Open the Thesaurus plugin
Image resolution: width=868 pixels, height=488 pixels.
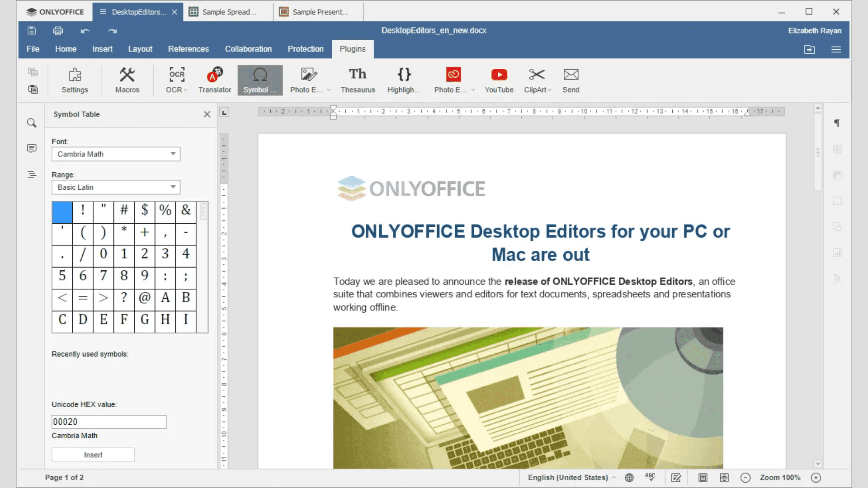tap(358, 80)
